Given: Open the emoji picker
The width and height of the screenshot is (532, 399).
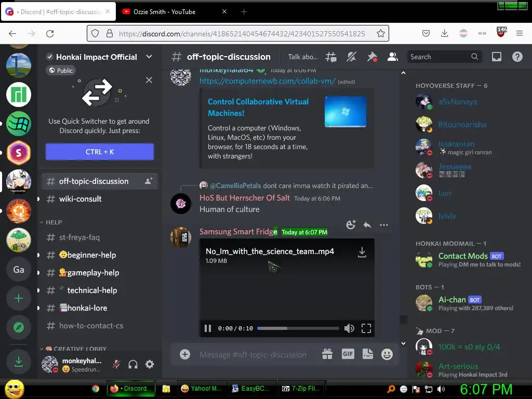Looking at the screenshot, I should tap(387, 354).
